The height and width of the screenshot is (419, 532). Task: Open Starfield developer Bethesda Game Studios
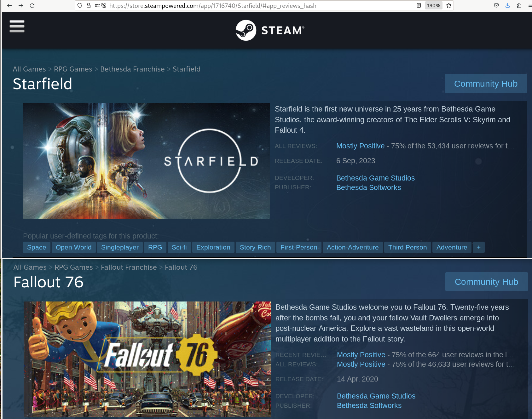pos(375,178)
